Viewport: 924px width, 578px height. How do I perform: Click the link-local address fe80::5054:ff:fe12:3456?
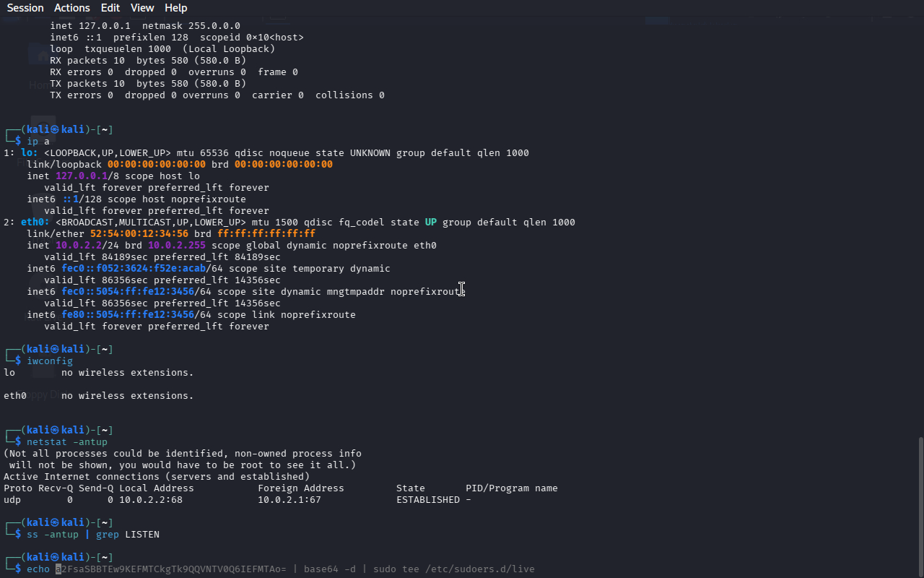(x=127, y=315)
